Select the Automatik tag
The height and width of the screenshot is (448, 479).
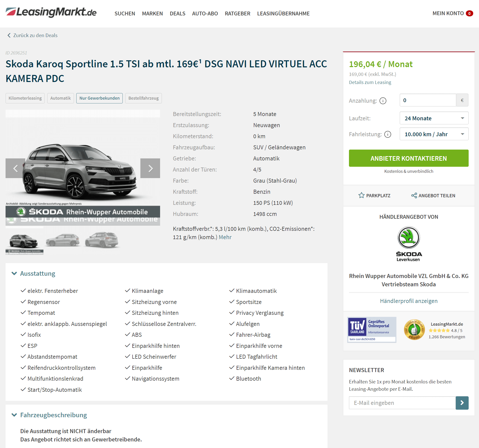(x=61, y=98)
